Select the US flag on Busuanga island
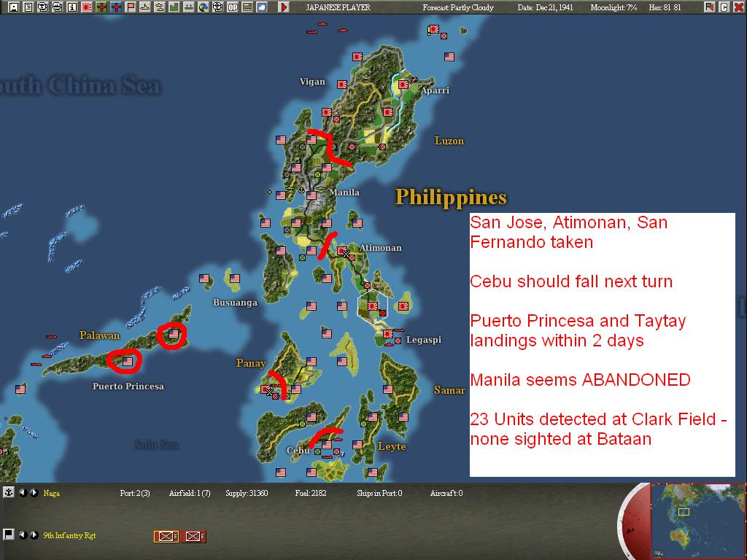This screenshot has width=747, height=560. click(x=234, y=278)
